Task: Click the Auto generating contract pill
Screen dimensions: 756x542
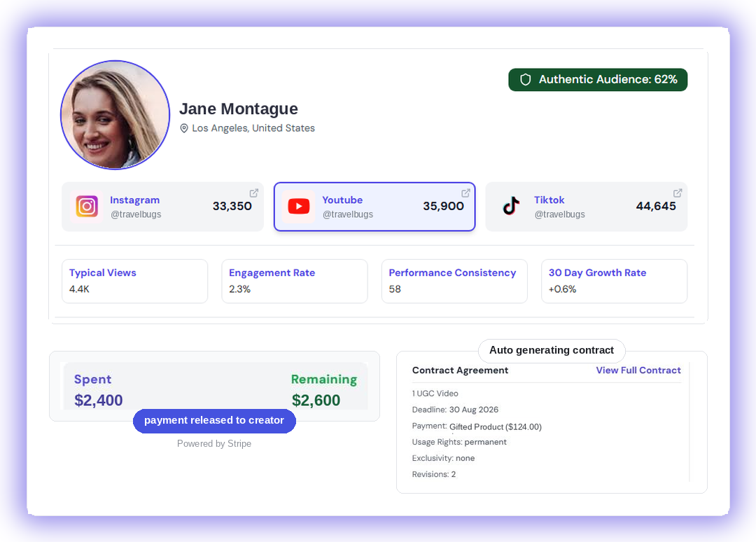Action: 552,351
